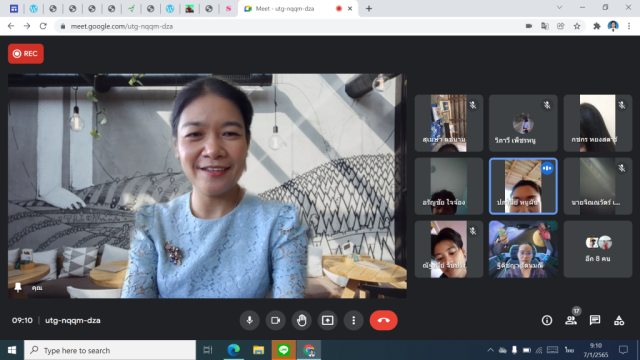
Task: Toggle the raise hand button
Action: coord(302,320)
